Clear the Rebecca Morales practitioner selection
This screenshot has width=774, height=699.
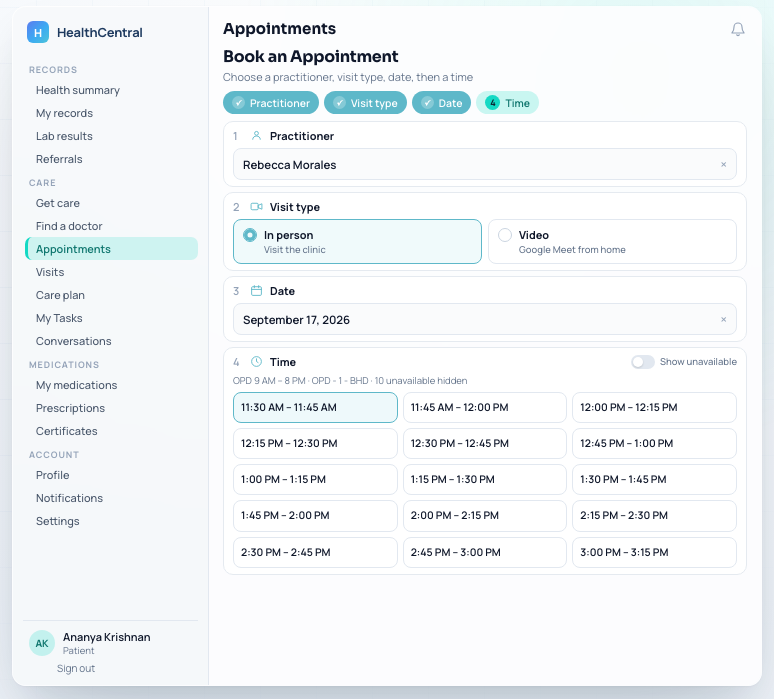click(723, 164)
